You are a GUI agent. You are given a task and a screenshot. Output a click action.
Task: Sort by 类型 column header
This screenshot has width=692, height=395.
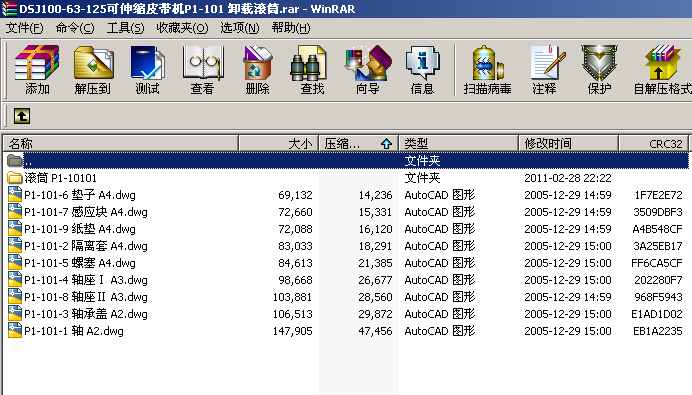point(459,143)
